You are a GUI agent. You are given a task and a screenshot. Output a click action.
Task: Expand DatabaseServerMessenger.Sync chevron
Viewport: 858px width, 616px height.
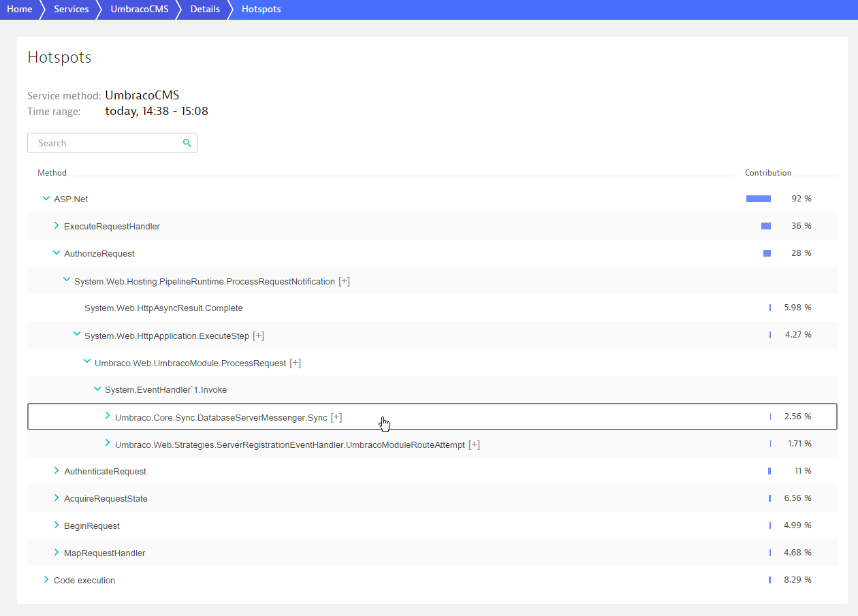pos(108,415)
